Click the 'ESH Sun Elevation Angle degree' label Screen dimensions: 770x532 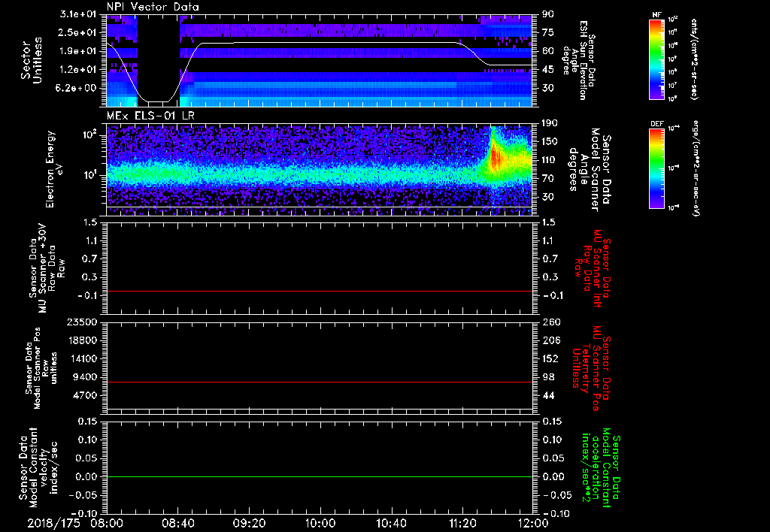point(580,60)
